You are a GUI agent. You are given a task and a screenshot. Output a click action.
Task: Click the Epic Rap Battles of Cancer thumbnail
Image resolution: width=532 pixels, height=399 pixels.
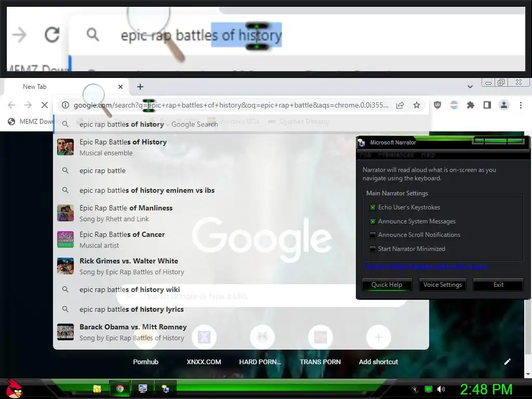click(x=65, y=240)
